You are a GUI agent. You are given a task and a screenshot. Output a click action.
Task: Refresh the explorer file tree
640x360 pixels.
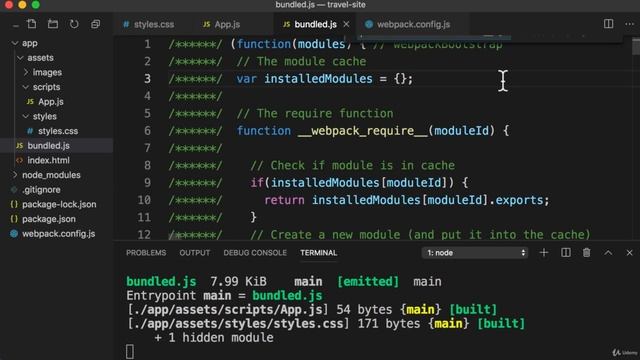74,24
